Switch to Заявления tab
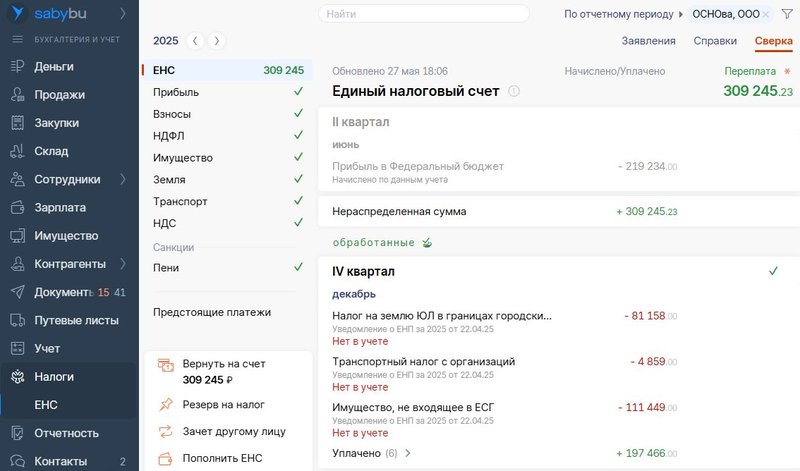This screenshot has width=800, height=471. click(x=648, y=41)
